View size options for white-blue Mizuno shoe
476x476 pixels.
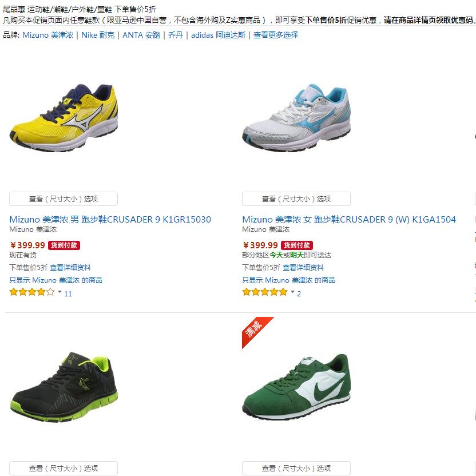(x=296, y=199)
